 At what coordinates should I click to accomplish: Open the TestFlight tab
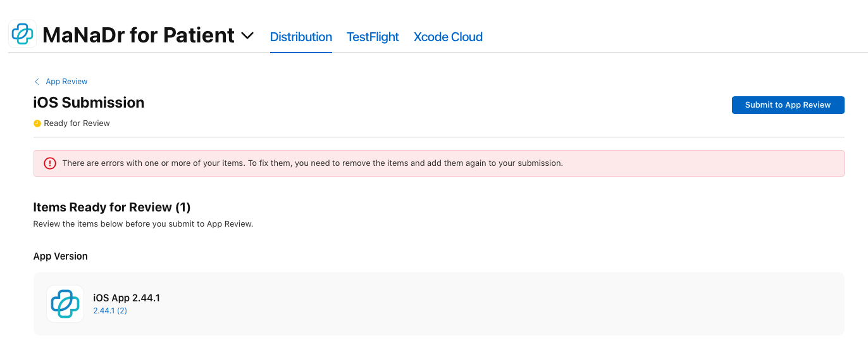373,37
